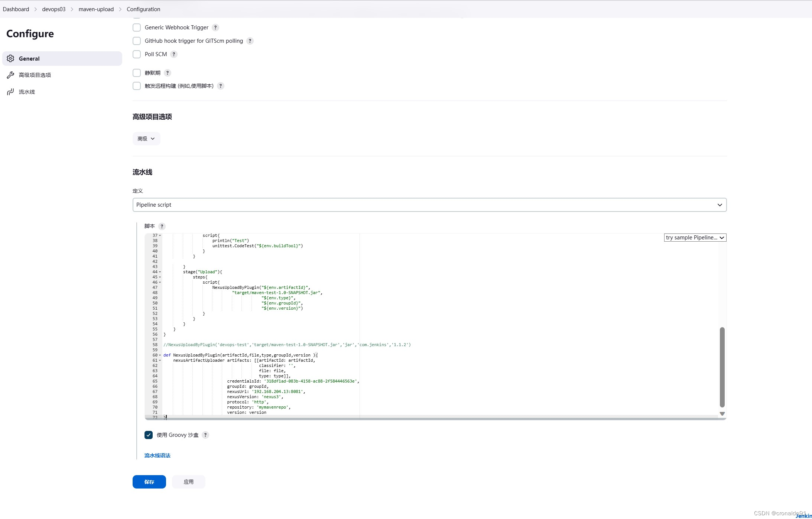Open the 流水线语法 link
Viewport: 812px width, 519px height.
[157, 455]
